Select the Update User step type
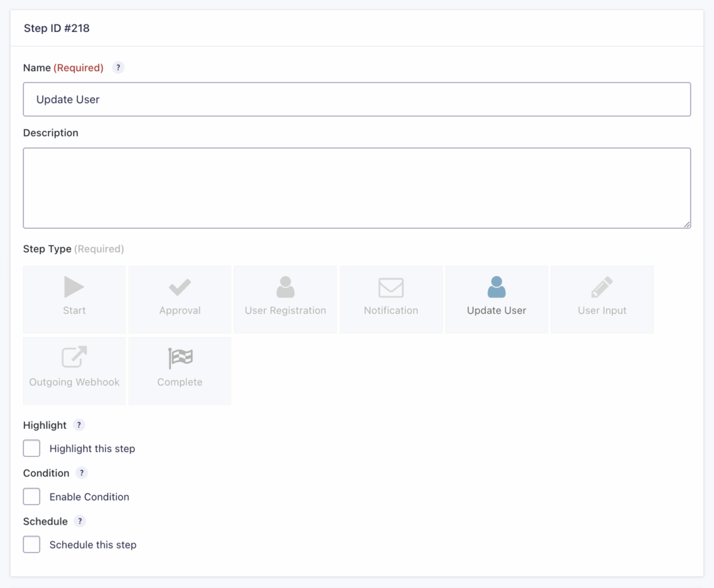The width and height of the screenshot is (714, 588). pos(496,299)
